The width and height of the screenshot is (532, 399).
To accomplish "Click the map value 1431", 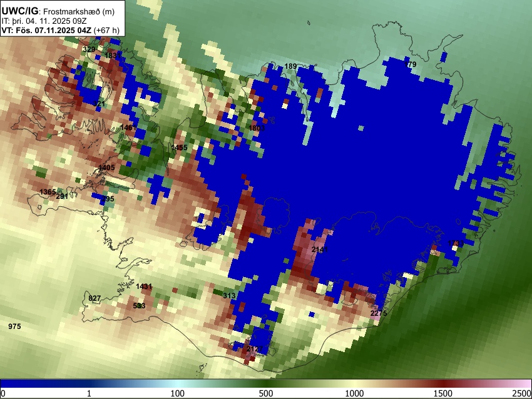I will click(144, 286).
